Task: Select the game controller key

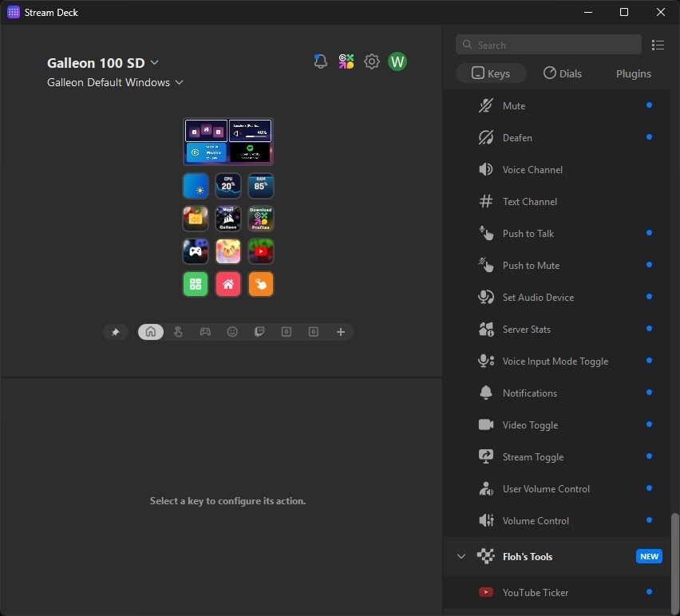Action: 196,251
